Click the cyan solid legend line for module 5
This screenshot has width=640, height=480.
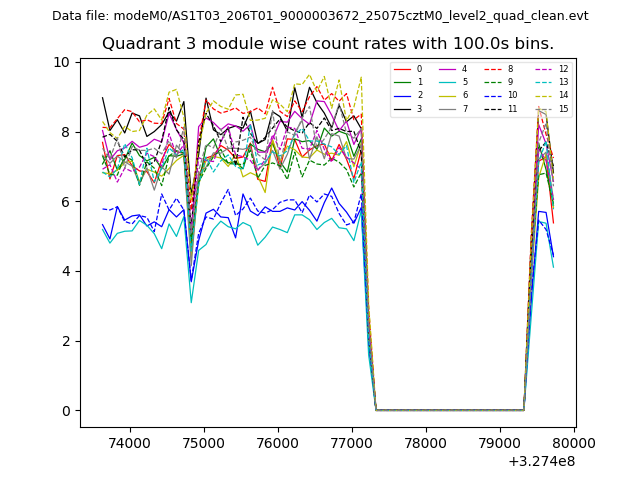(447, 82)
